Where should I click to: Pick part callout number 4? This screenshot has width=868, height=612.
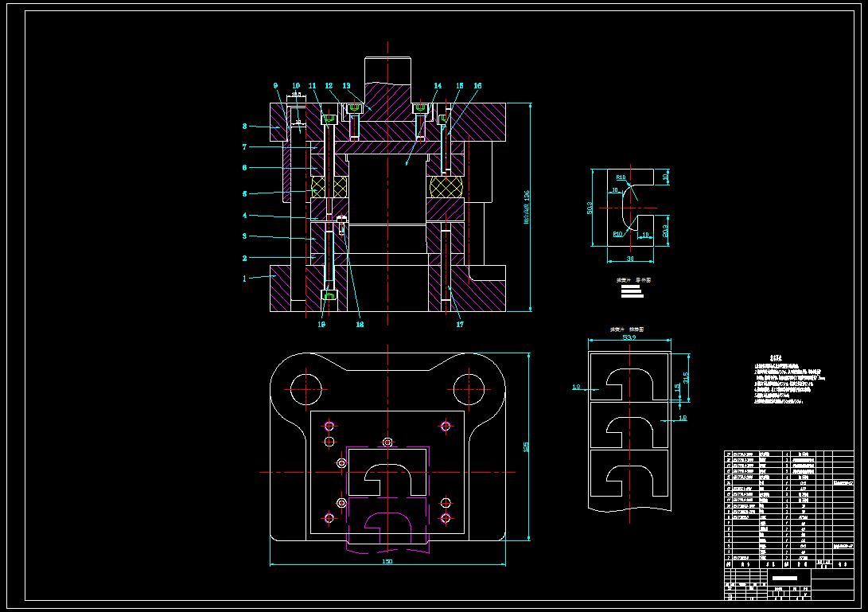click(245, 216)
